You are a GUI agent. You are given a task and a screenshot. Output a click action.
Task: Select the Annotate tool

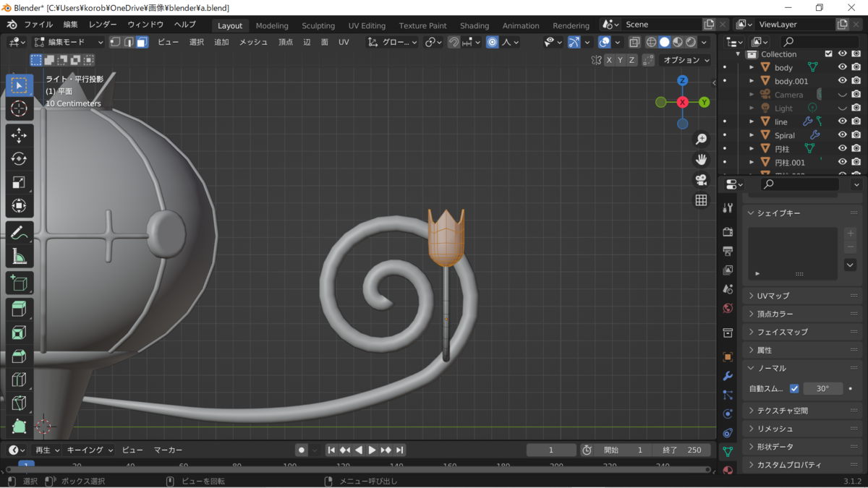tap(20, 233)
